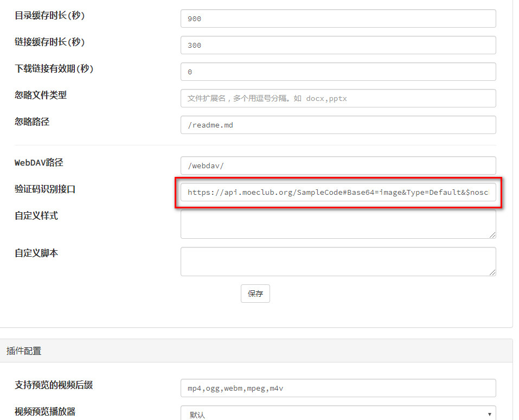Click the 忽略文件类型 extension field
The height and width of the screenshot is (420, 519).
point(338,98)
